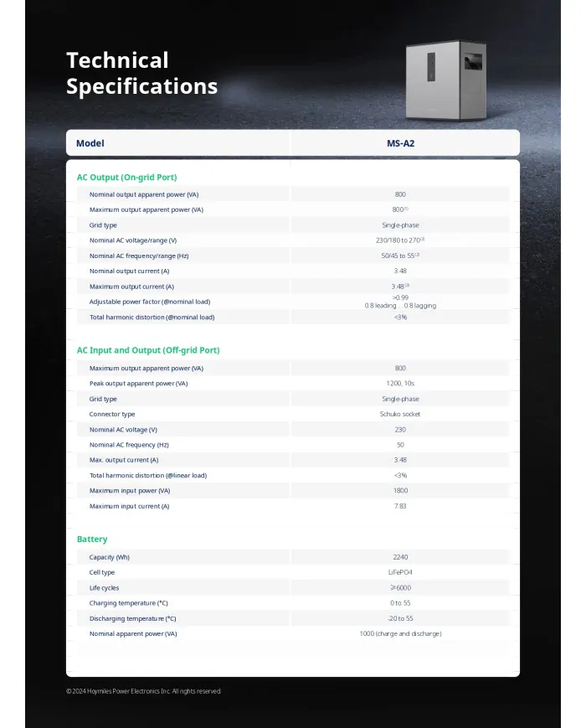The width and height of the screenshot is (586, 728).
Task: Select the Cell type LiFePO4 value
Action: click(x=400, y=572)
